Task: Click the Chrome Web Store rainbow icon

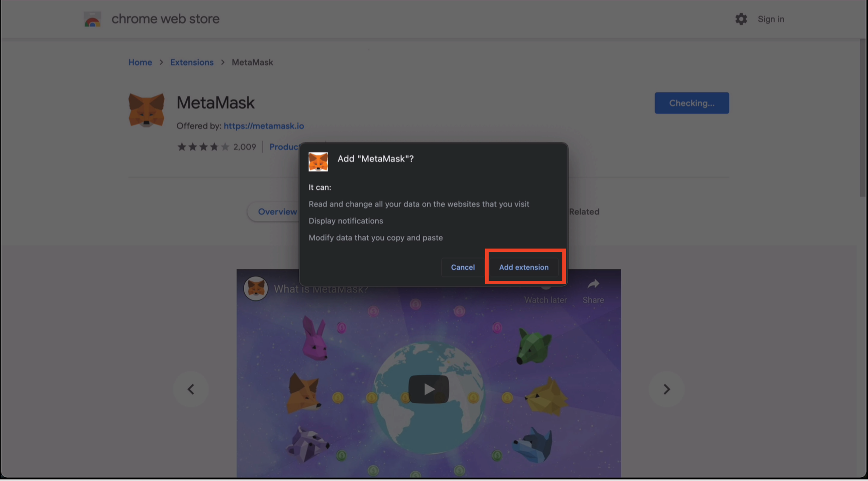Action: [x=92, y=19]
